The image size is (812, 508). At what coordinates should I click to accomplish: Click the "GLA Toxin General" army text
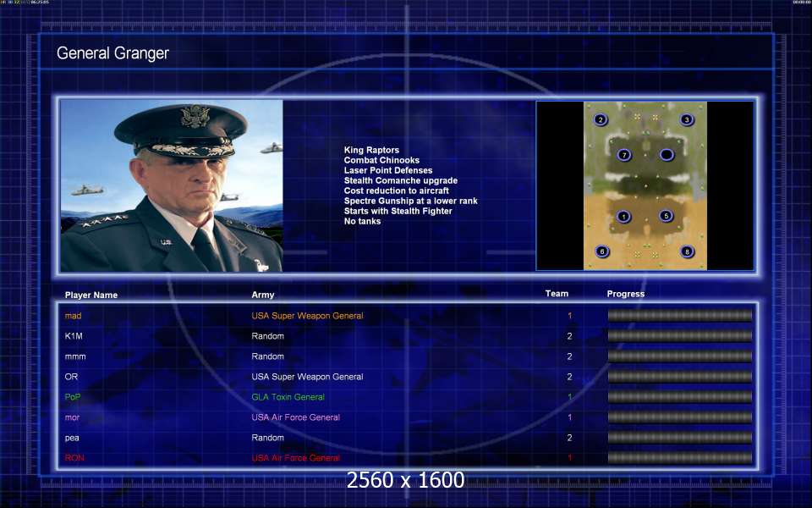288,397
